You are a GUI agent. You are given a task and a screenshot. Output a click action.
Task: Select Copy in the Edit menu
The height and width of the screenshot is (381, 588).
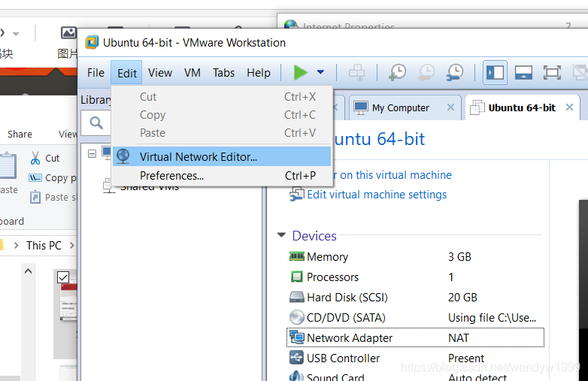point(222,115)
